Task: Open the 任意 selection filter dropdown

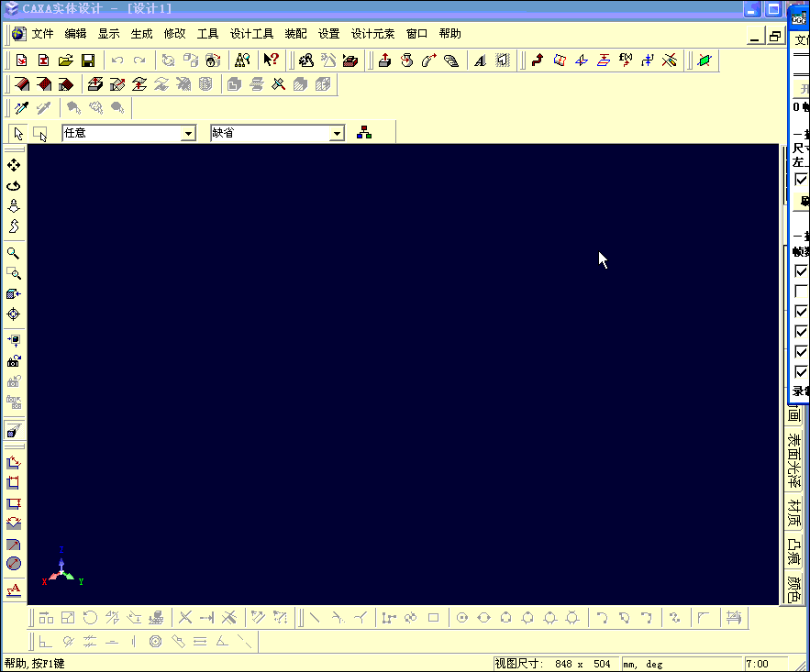Action: (x=189, y=134)
